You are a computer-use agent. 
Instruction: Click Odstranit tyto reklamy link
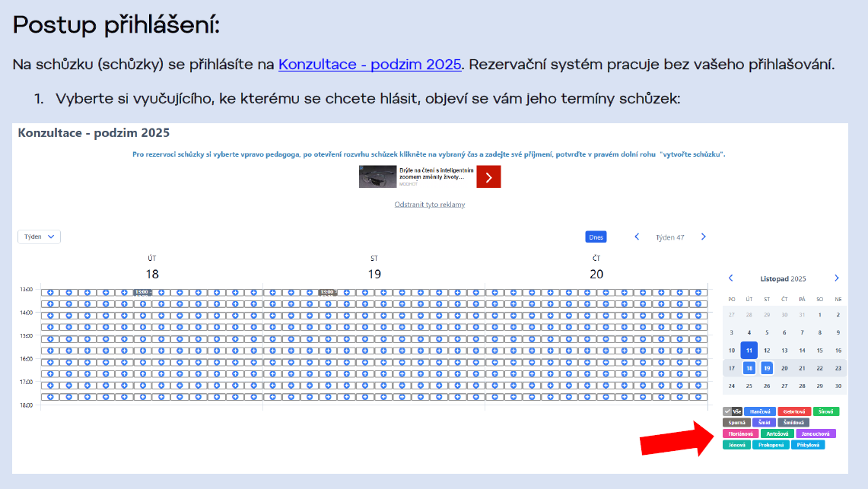click(x=429, y=205)
